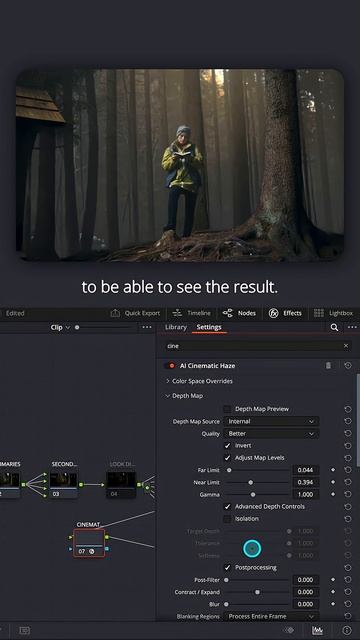Click the Far Limit value field

(x=306, y=470)
